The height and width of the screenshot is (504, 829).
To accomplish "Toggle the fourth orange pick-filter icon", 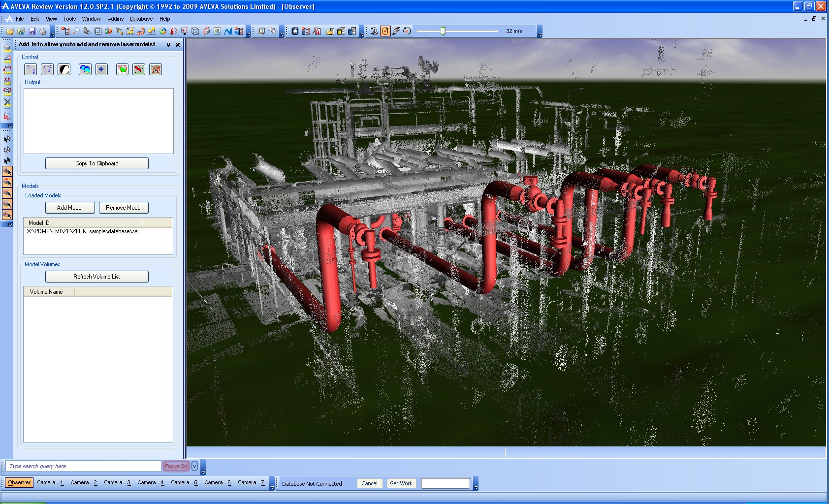I will point(7,204).
